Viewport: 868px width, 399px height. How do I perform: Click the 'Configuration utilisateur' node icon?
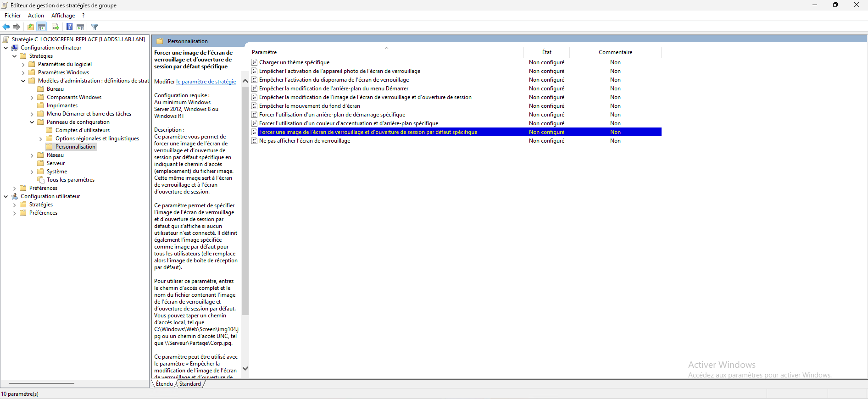click(x=15, y=196)
